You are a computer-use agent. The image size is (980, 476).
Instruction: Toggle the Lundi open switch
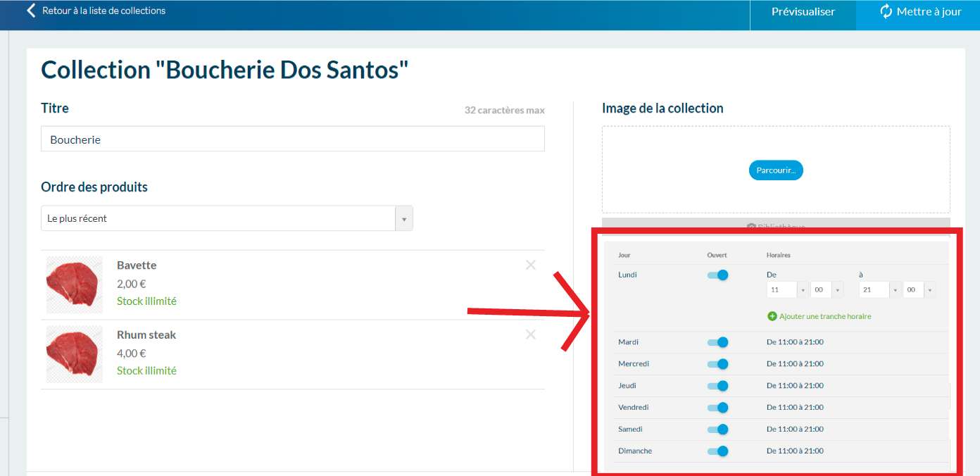(718, 275)
